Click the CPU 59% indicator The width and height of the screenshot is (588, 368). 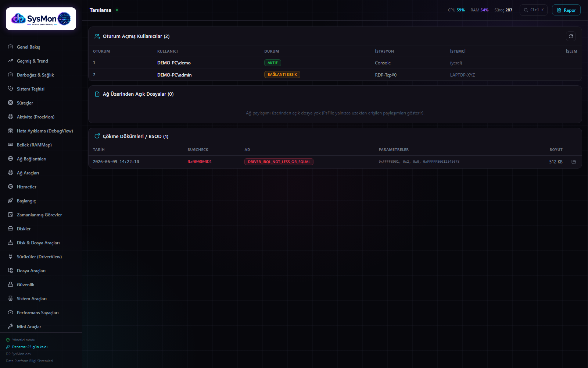[x=456, y=10]
